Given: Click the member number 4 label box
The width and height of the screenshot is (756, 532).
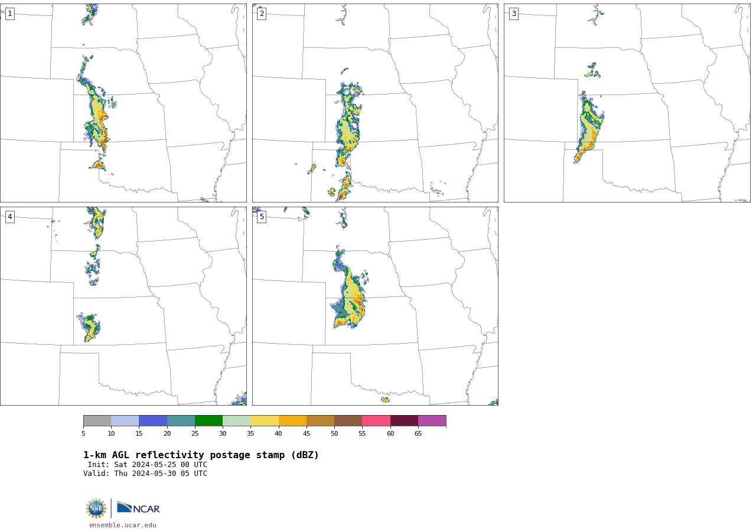Looking at the screenshot, I should [x=9, y=217].
